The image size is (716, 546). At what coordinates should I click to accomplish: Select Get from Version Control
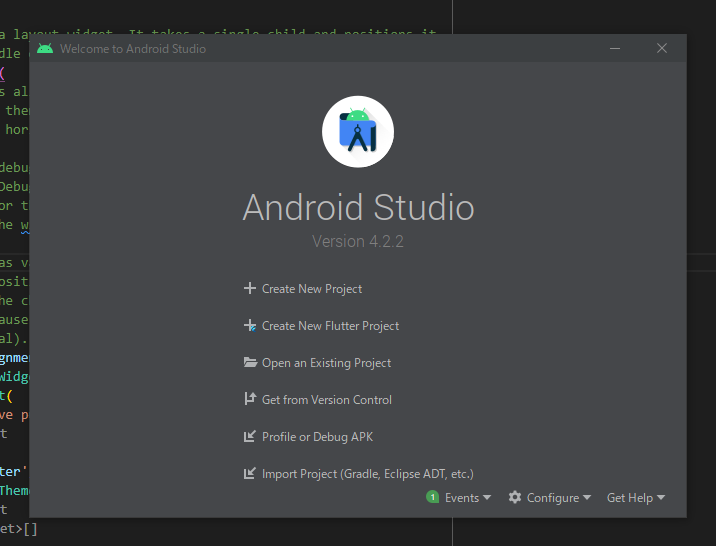[326, 400]
